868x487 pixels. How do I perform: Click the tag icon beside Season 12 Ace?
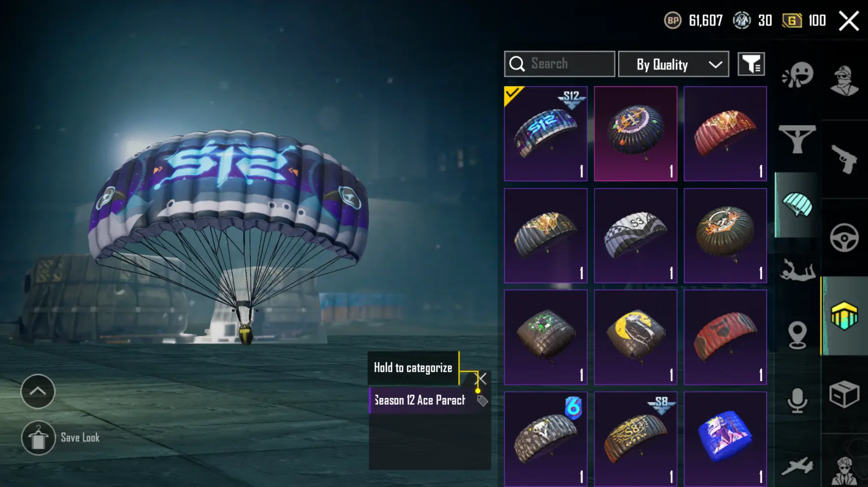482,401
